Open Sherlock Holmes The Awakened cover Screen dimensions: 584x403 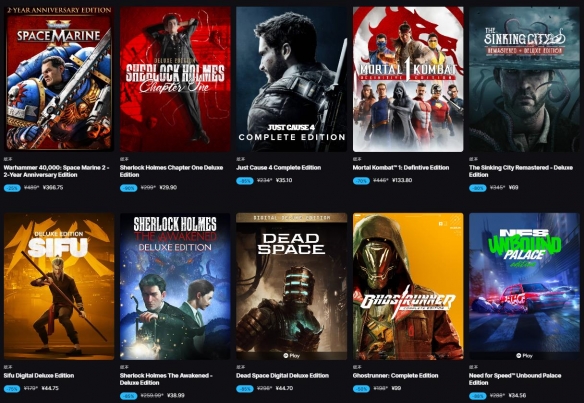pos(175,286)
